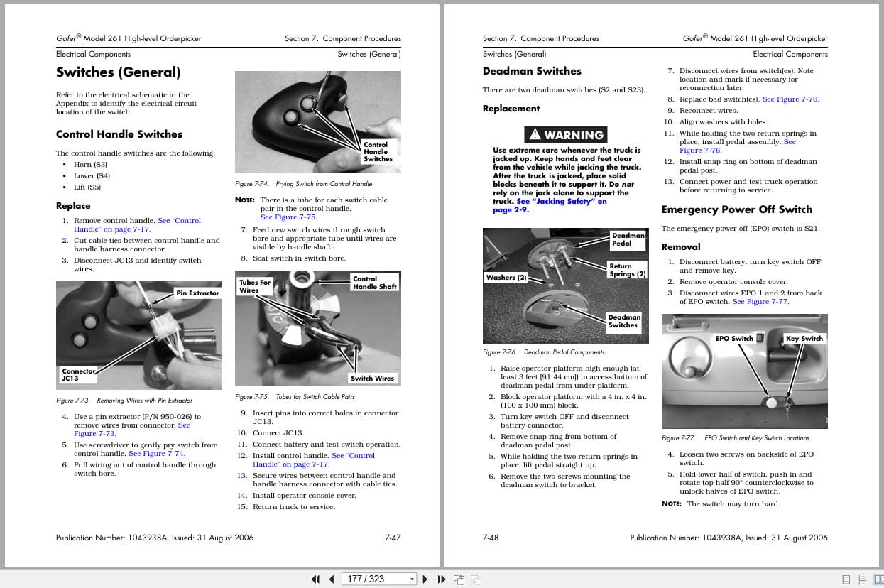This screenshot has width=884, height=588.
Task: Click the Figure 7-76 caption
Action: [x=544, y=352]
